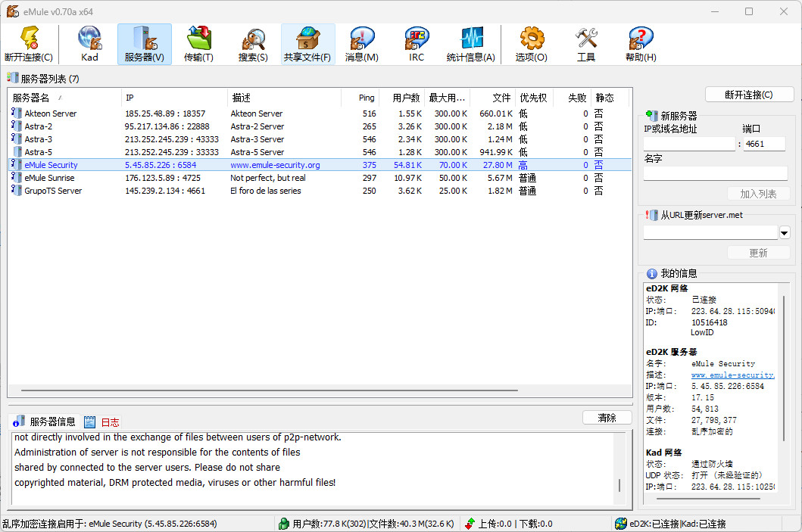This screenshot has width=802, height=532.
Task: Sort by static (静态) column header
Action: click(610, 98)
